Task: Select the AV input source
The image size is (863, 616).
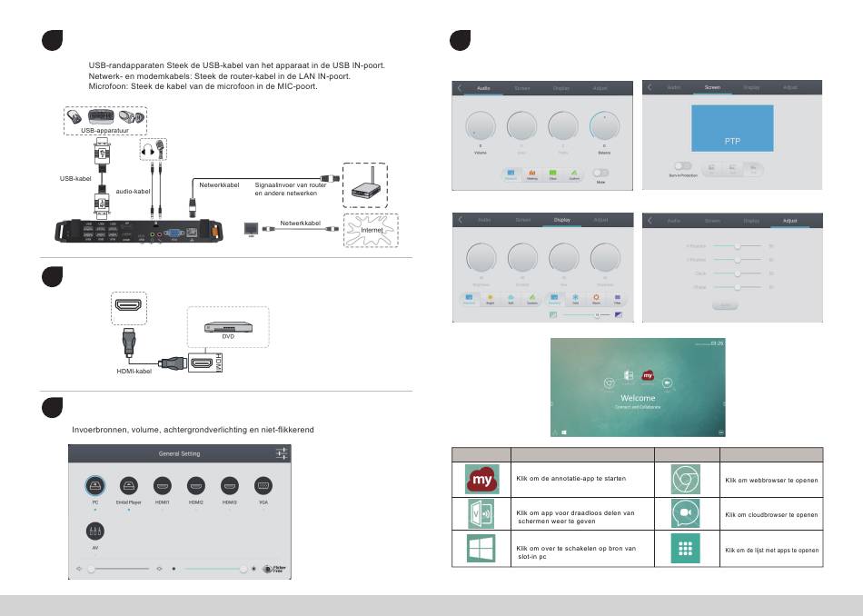Action: [x=95, y=531]
